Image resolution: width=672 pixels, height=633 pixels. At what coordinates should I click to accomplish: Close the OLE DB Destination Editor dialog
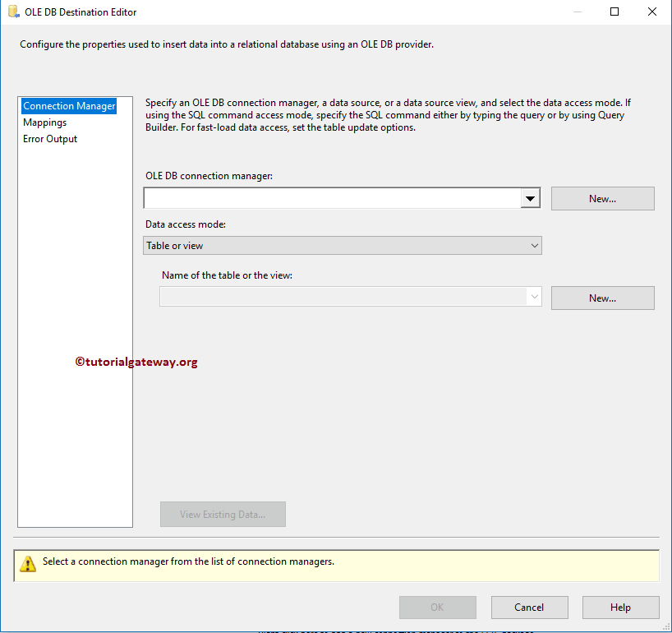tap(652, 12)
